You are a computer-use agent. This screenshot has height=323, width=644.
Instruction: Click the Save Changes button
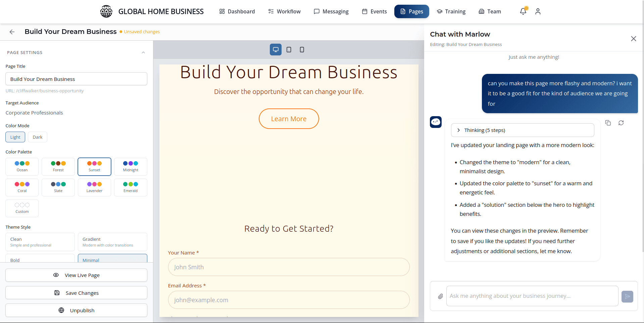pos(76,292)
